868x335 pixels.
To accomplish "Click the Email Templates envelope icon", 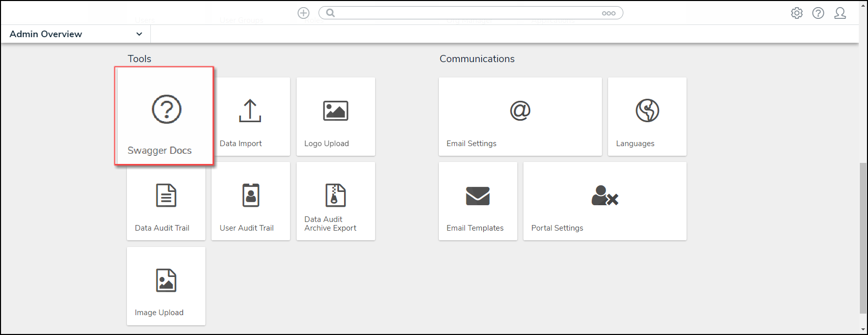I will pos(478,196).
